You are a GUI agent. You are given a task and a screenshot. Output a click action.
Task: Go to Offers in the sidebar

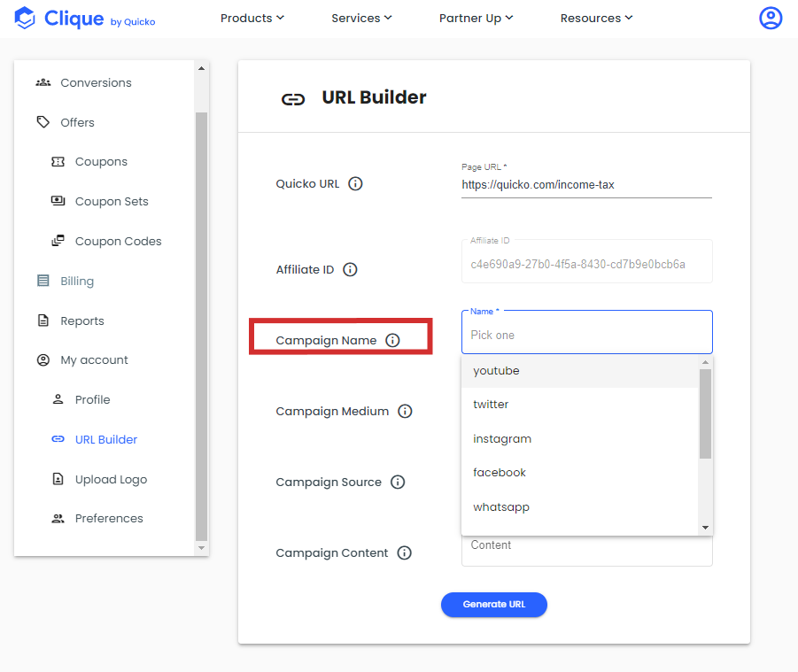[x=77, y=122]
